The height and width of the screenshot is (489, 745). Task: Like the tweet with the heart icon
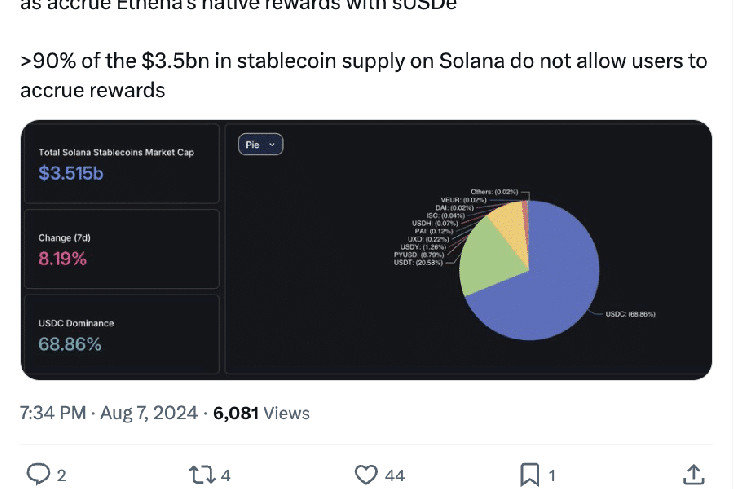click(x=367, y=473)
